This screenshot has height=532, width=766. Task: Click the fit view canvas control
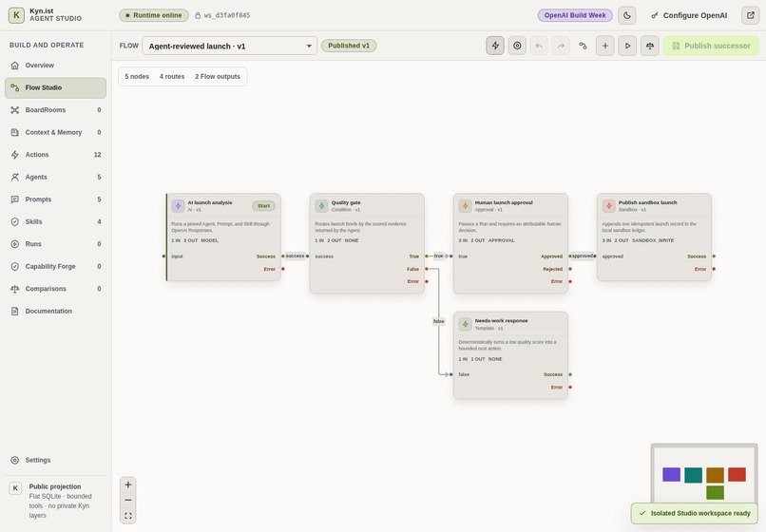click(x=128, y=516)
